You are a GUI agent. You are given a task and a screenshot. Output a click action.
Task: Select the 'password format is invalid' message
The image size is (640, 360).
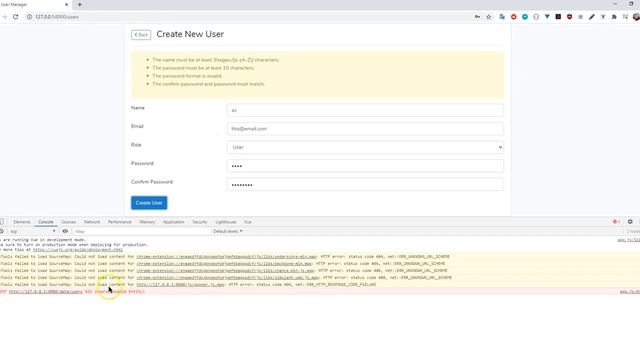[x=187, y=76]
